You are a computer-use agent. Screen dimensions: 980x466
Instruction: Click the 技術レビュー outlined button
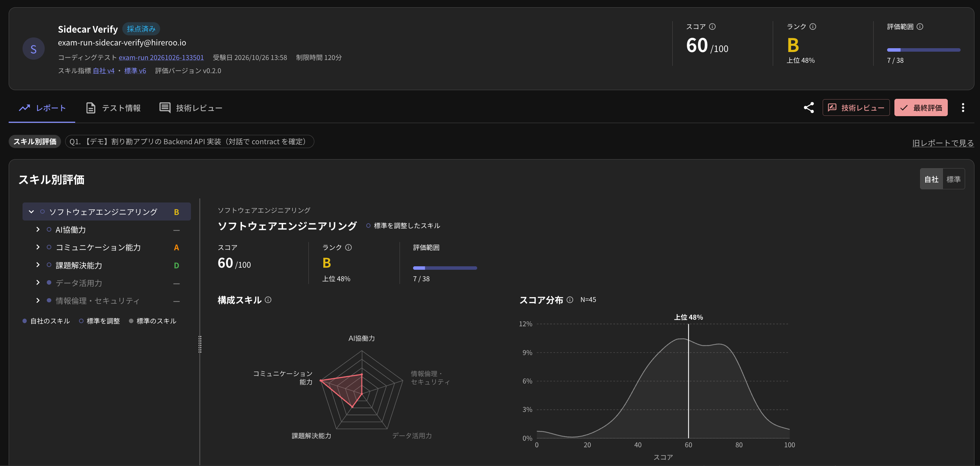click(856, 108)
